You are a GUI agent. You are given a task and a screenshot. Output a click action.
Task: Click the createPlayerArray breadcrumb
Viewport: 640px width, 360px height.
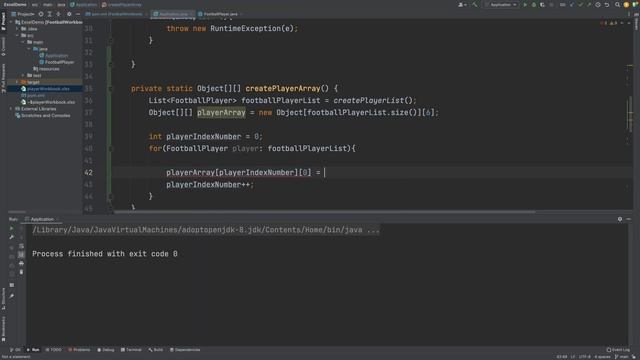point(121,5)
